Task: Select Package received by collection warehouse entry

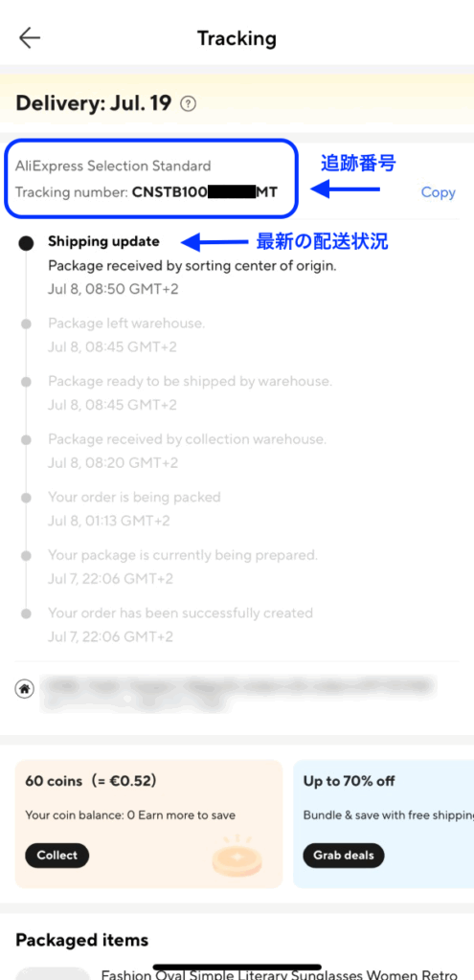Action: click(x=187, y=451)
